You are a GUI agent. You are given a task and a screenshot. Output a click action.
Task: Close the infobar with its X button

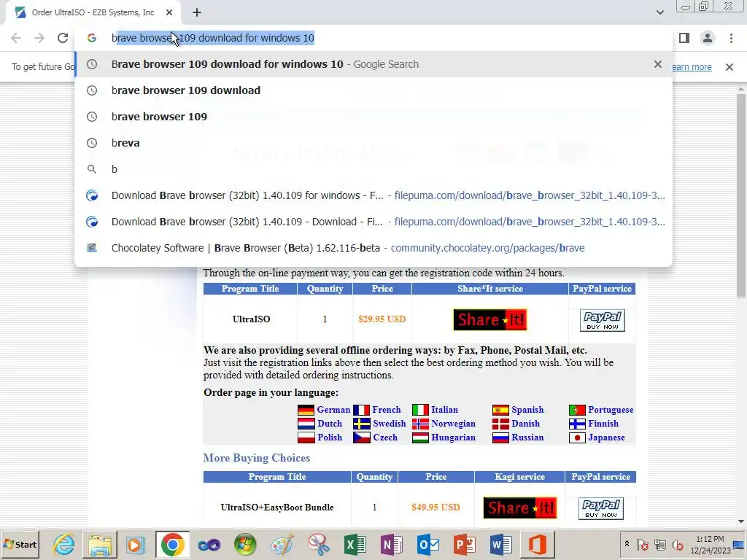[x=729, y=66]
